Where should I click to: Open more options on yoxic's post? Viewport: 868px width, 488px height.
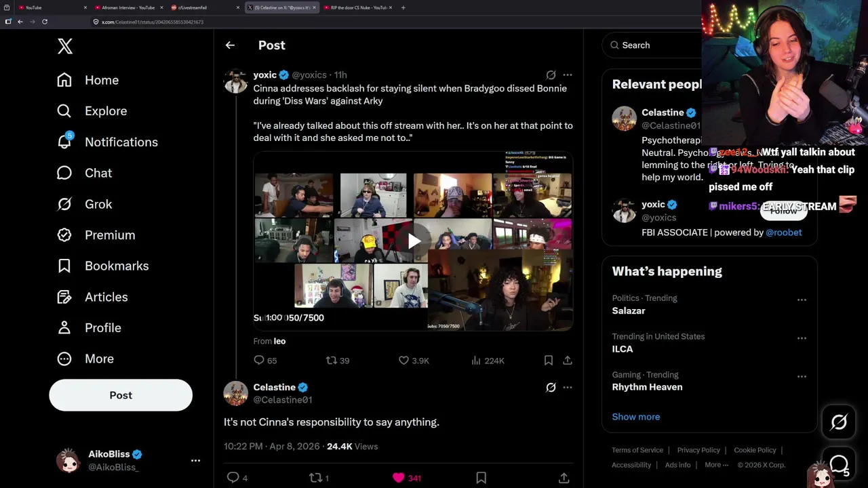pyautogui.click(x=568, y=75)
